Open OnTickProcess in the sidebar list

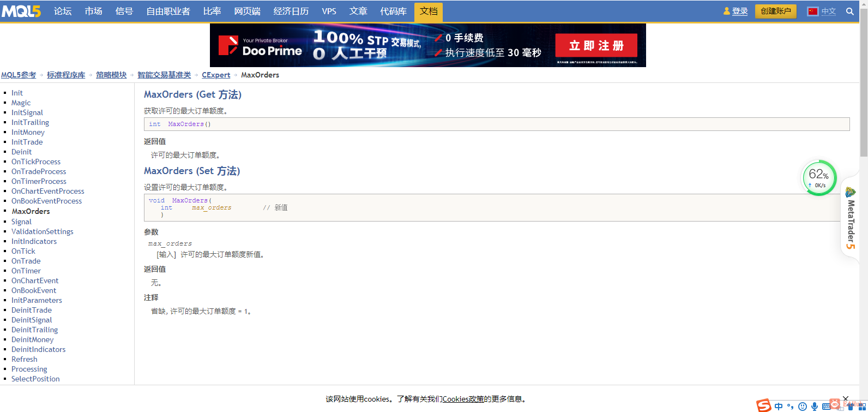pos(36,162)
